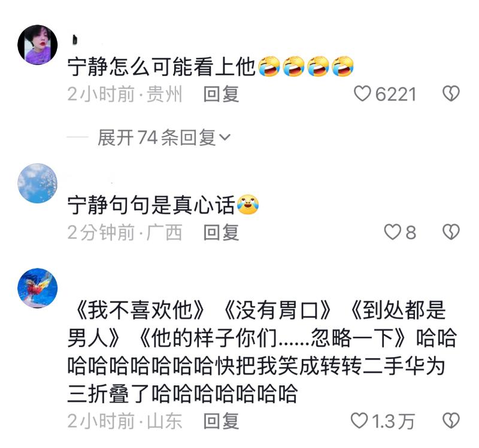This screenshot has width=479, height=448.
Task: Like the Guangxi comment with 8 likes
Action: point(393,232)
